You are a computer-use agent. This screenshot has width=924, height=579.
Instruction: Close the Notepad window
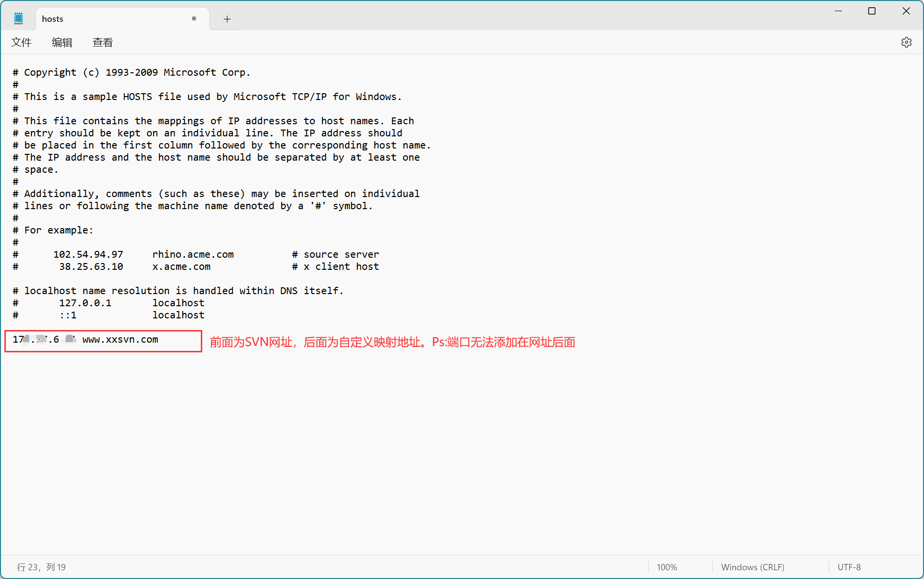tap(906, 11)
